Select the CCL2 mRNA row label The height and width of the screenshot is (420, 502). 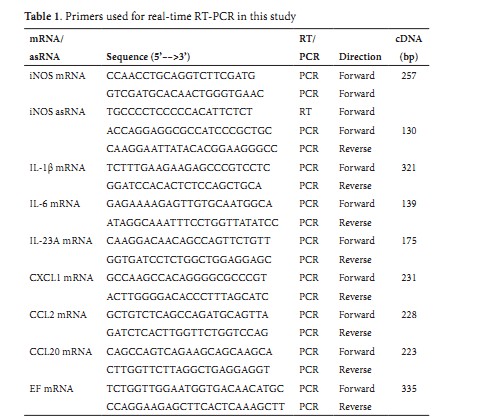coord(58,315)
